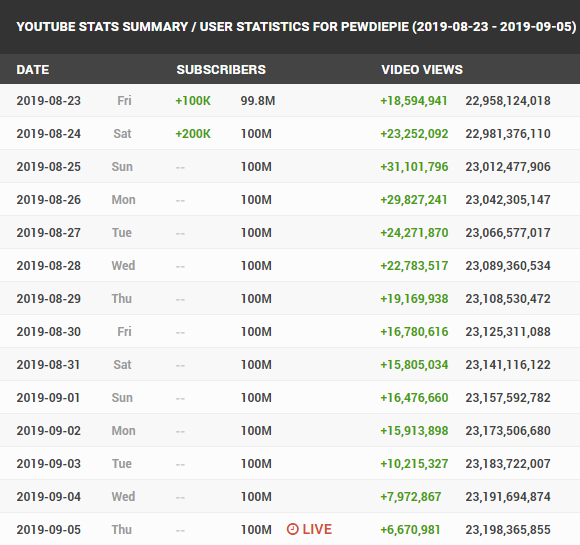This screenshot has height=545, width=580.
Task: Click total views 23,191,694,874
Action: (508, 496)
